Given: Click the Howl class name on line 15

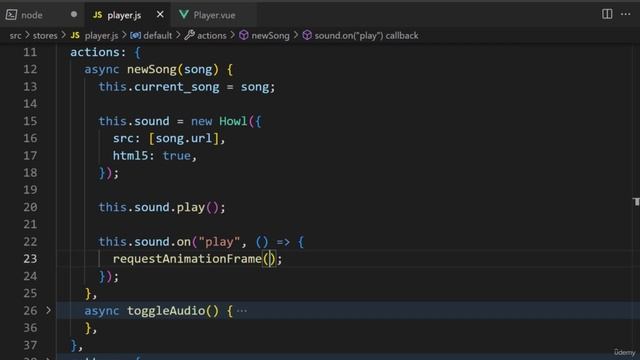Looking at the screenshot, I should coord(233,121).
